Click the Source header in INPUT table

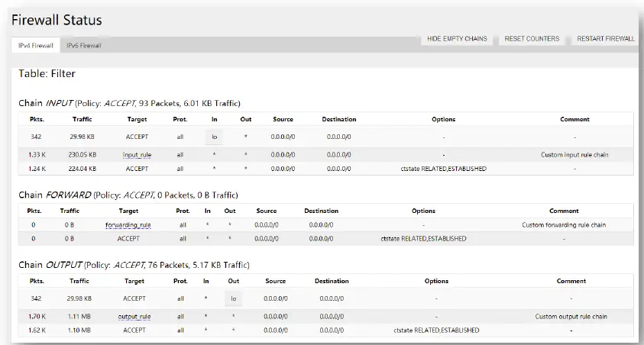pyautogui.click(x=283, y=119)
